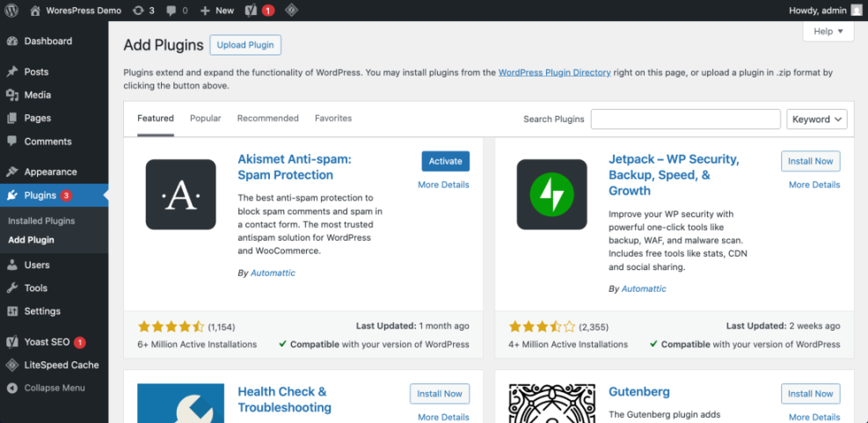Click Dashboard gauge icon in sidebar

[12, 41]
